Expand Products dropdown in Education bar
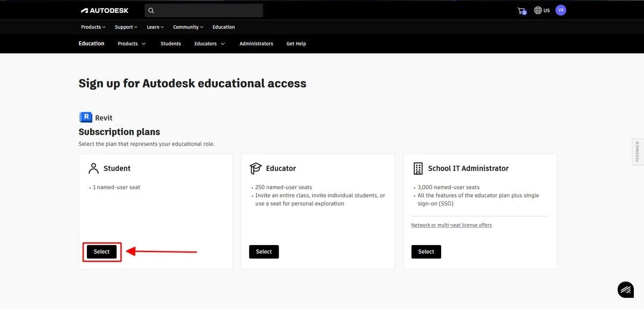The height and width of the screenshot is (309, 644). 132,44
